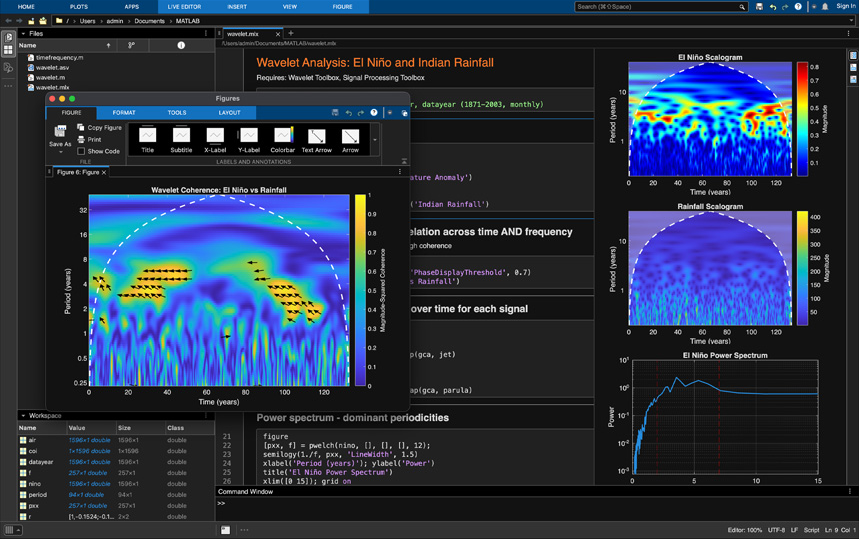This screenshot has height=539, width=859.
Task: Click the Sign In link
Action: [x=845, y=7]
